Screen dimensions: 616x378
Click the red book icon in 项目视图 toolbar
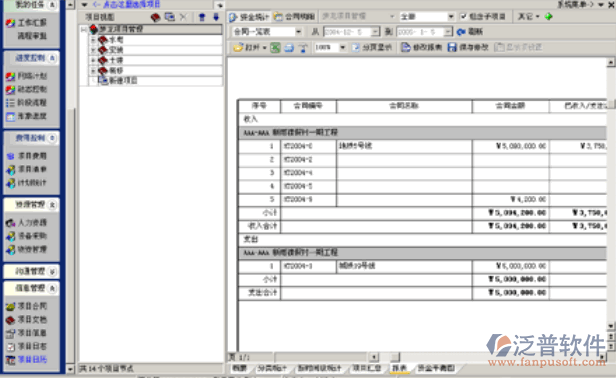tap(156, 17)
